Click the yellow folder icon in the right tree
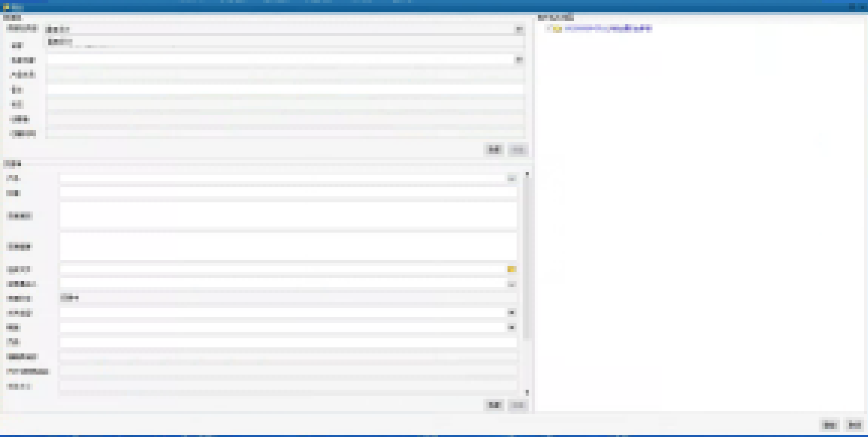This screenshot has height=437, width=868. [x=557, y=29]
